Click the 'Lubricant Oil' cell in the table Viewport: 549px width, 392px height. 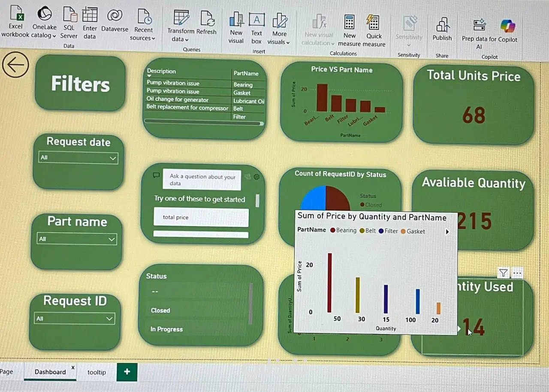249,101
